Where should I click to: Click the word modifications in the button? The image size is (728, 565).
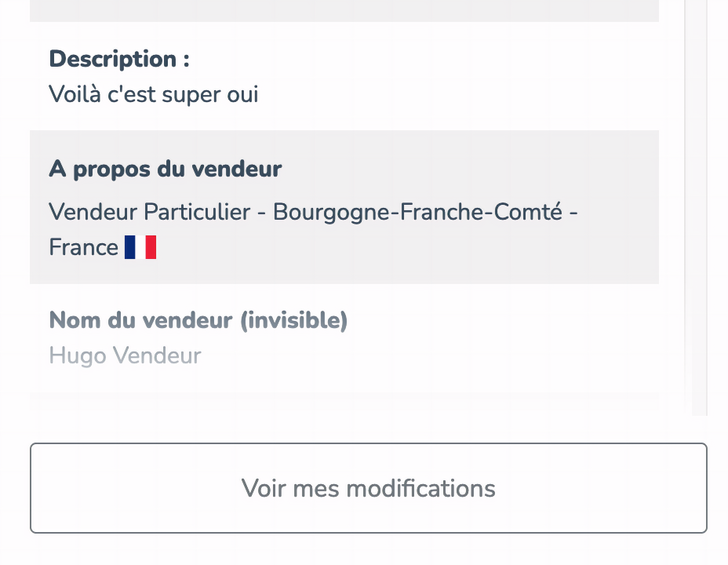(421, 488)
